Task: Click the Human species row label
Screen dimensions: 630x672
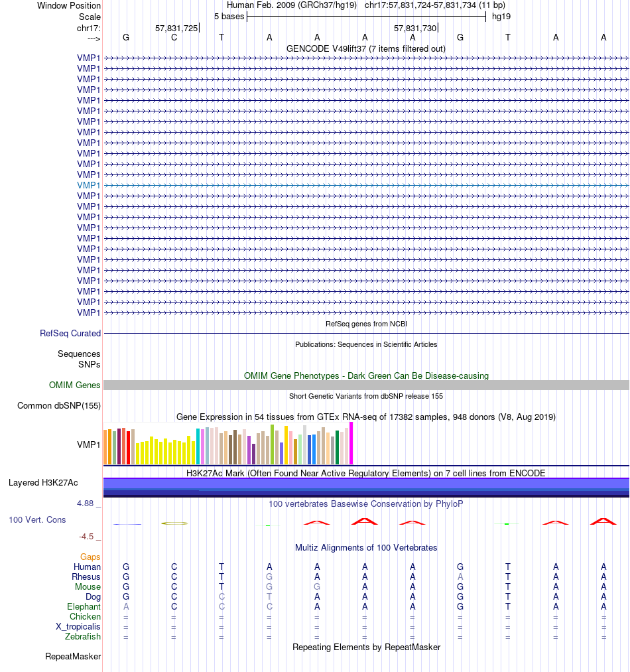Action: point(87,567)
